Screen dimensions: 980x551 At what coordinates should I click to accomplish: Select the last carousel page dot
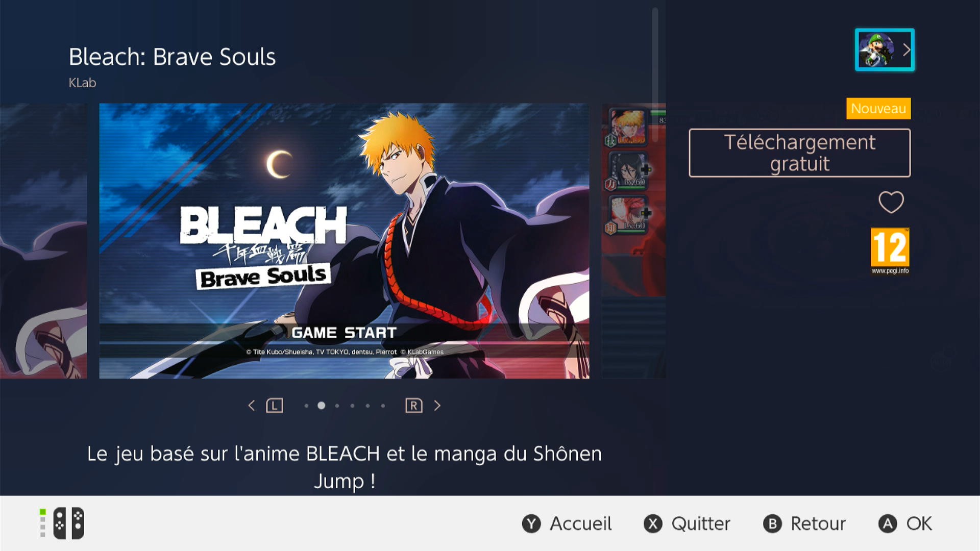[x=383, y=406]
